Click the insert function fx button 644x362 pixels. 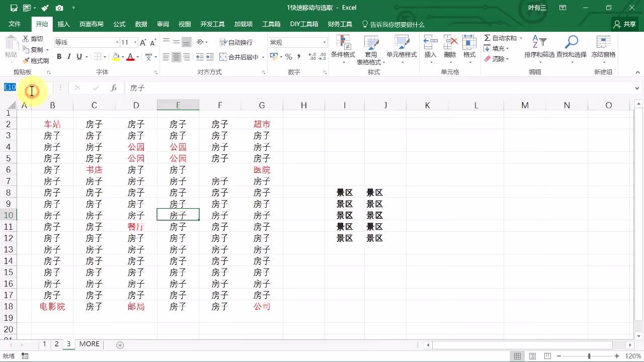click(114, 88)
